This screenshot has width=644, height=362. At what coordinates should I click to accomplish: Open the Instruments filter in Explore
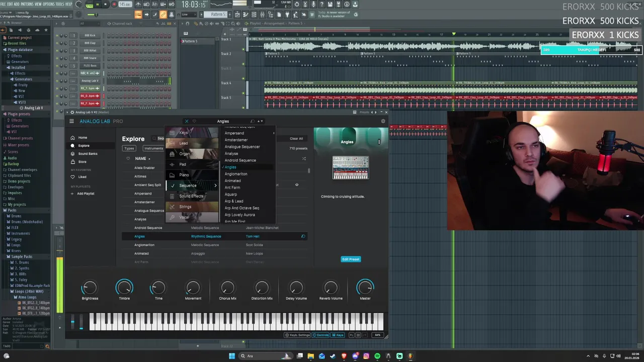pyautogui.click(x=153, y=148)
